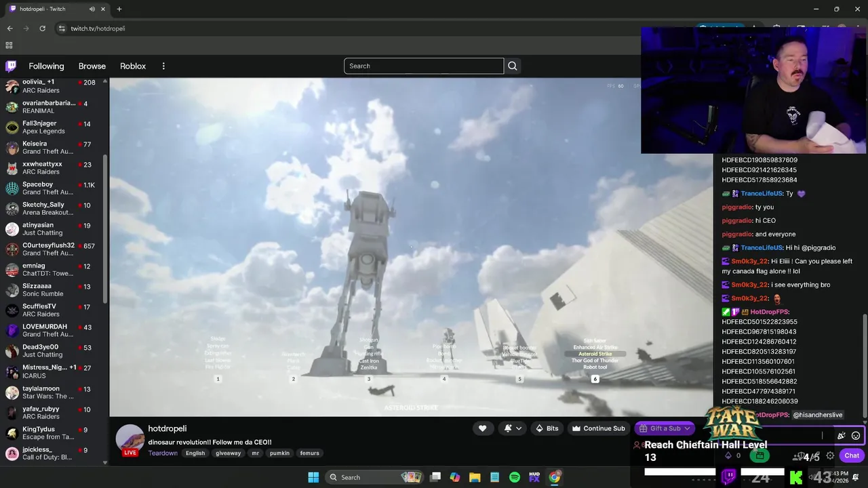The width and height of the screenshot is (868, 488).
Task: Mute the tab audio speaker icon
Action: [x=92, y=9]
